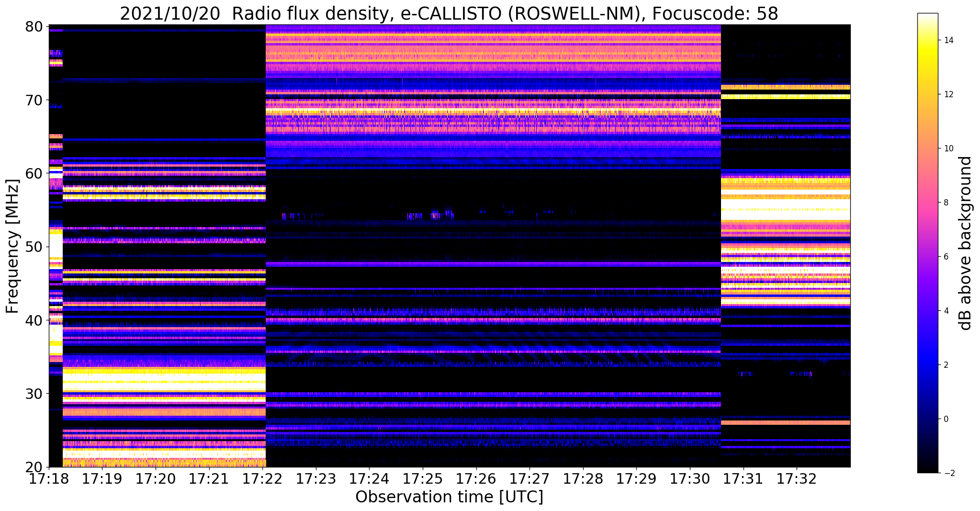Viewport: 980px width, 511px height.
Task: Click the 17:23 time tick label
Action: 316,479
